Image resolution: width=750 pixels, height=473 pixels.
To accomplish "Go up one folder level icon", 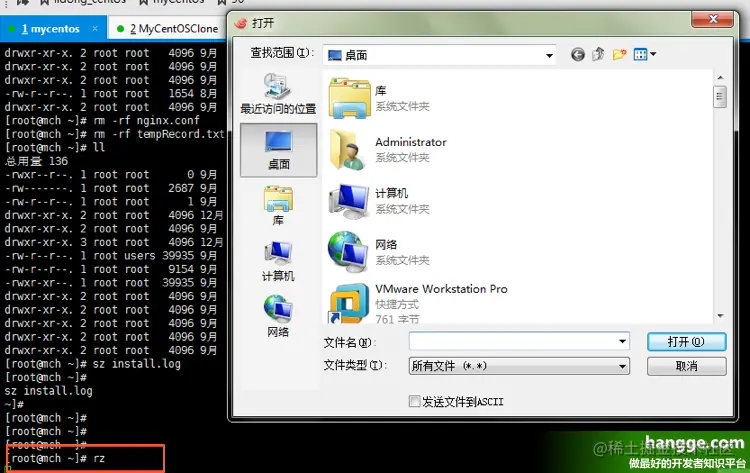I will (598, 55).
